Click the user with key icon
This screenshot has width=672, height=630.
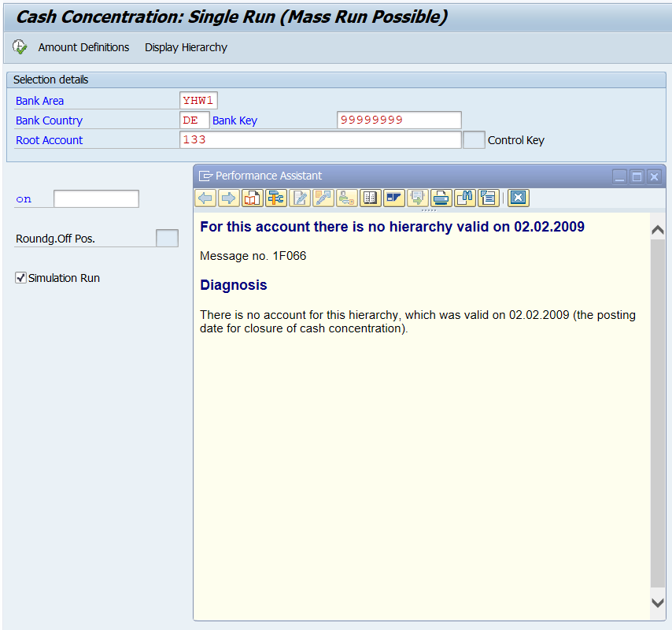347,198
